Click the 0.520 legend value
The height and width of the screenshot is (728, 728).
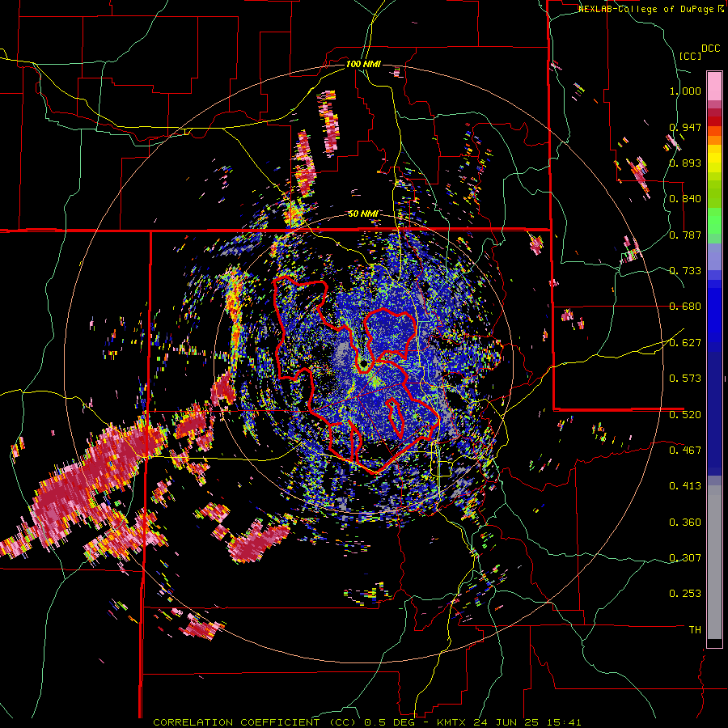(685, 415)
